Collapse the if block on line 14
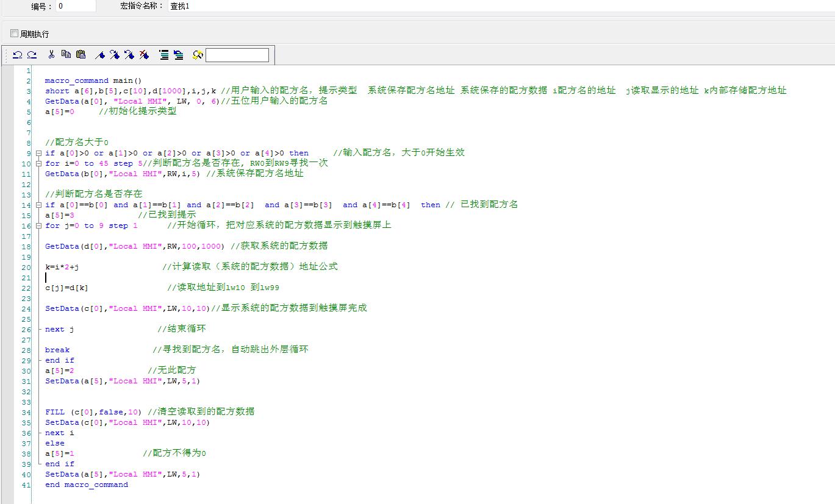835x504 pixels. point(38,205)
